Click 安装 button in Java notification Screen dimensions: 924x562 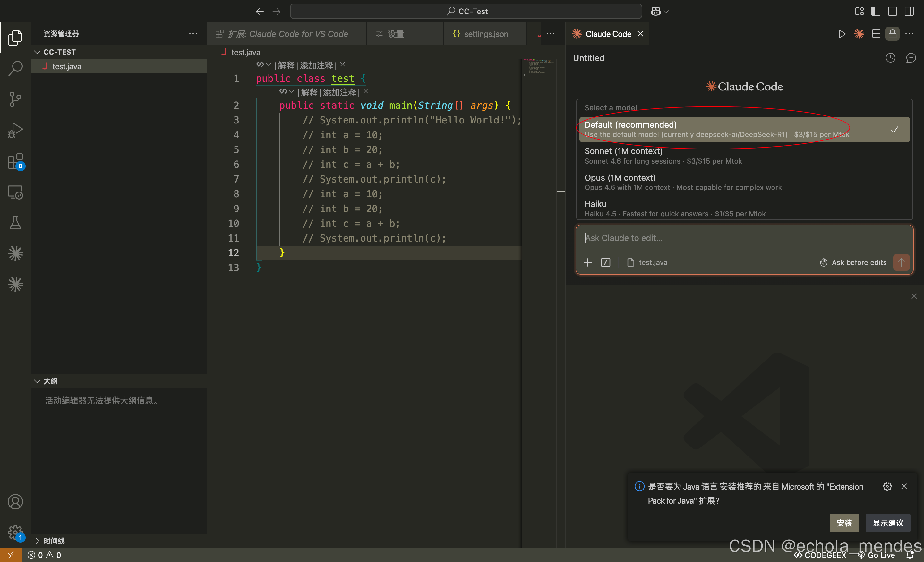[x=844, y=523]
